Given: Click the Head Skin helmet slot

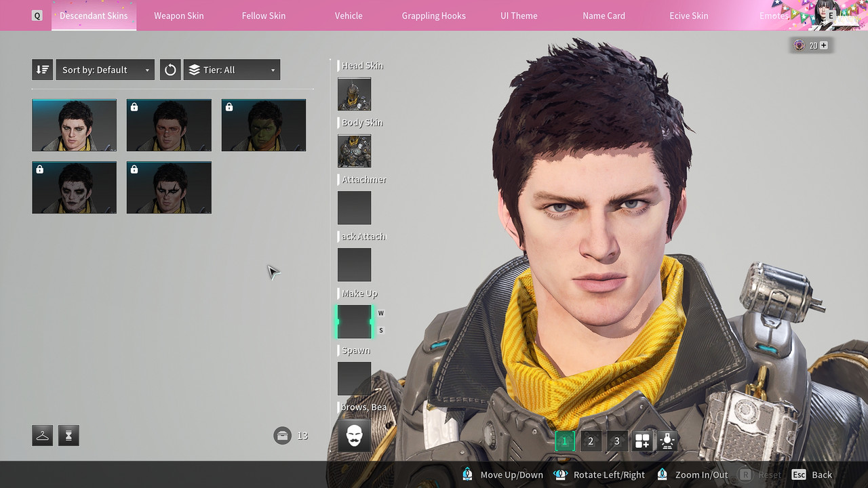Looking at the screenshot, I should click(x=355, y=94).
